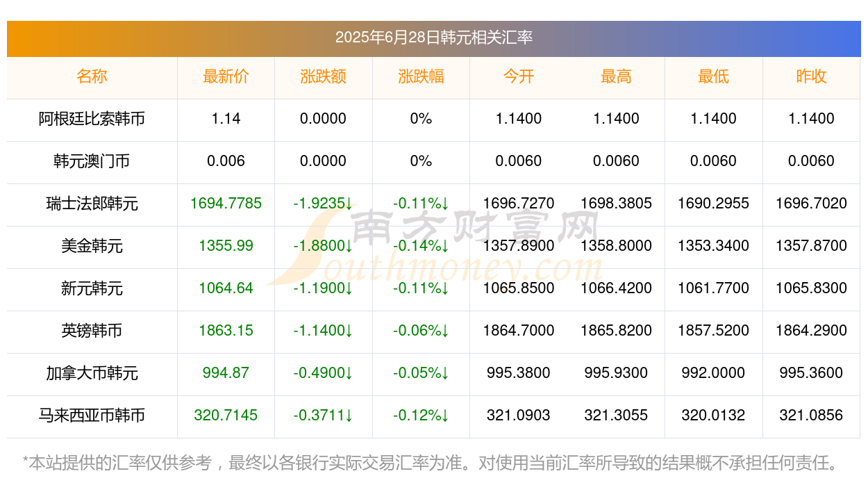Click low value 1857.5200
This screenshot has width=868, height=485.
click(x=713, y=331)
